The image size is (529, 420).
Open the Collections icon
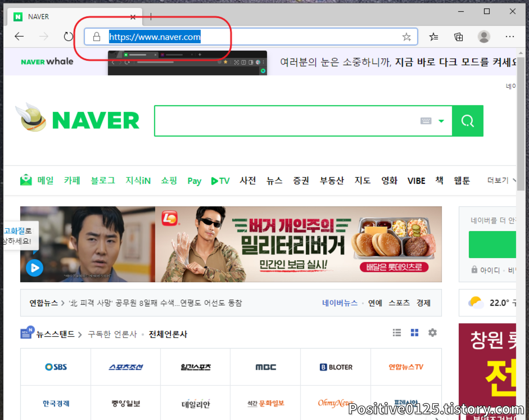pos(458,37)
